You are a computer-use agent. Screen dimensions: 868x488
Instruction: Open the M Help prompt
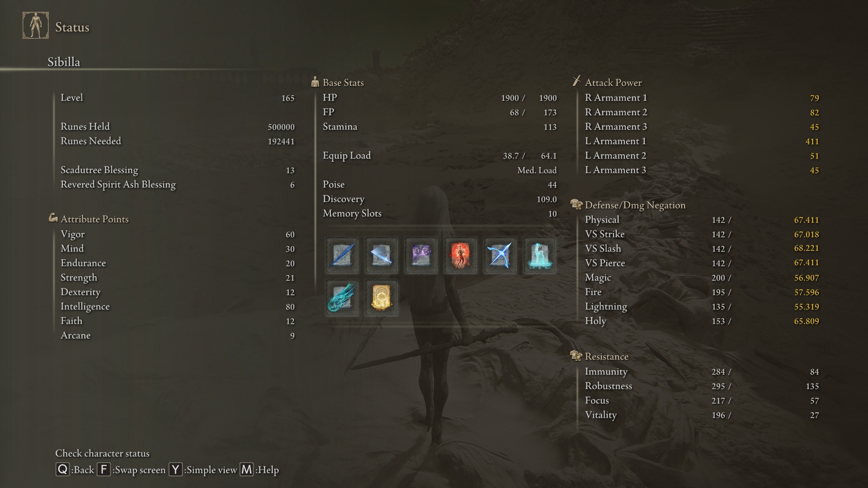[x=246, y=469]
